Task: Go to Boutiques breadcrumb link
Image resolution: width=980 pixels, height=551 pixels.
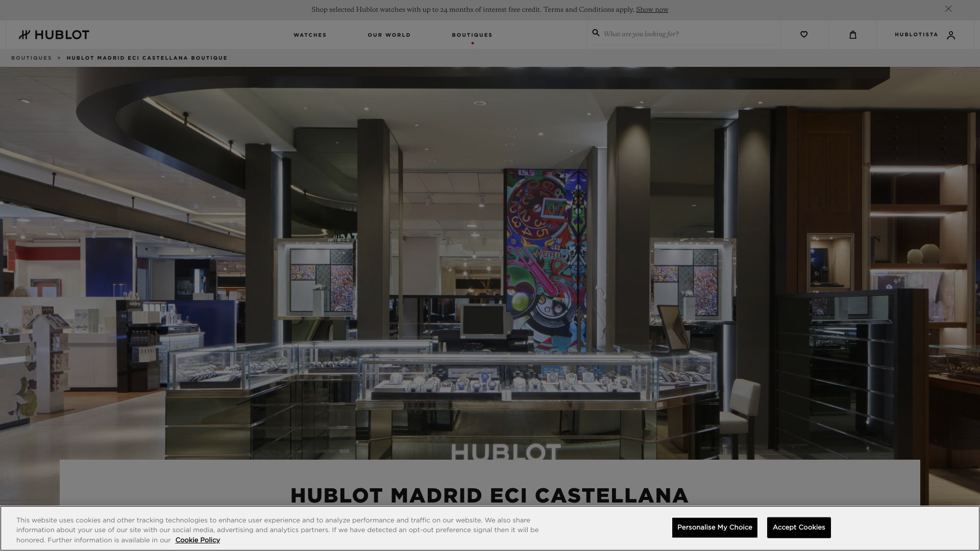Action: [x=32, y=58]
